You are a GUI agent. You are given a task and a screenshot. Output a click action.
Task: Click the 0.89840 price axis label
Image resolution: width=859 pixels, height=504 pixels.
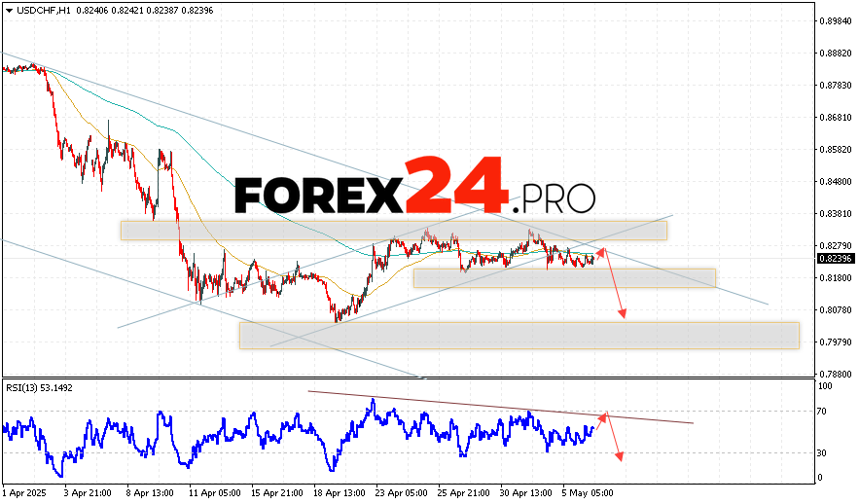(x=836, y=20)
